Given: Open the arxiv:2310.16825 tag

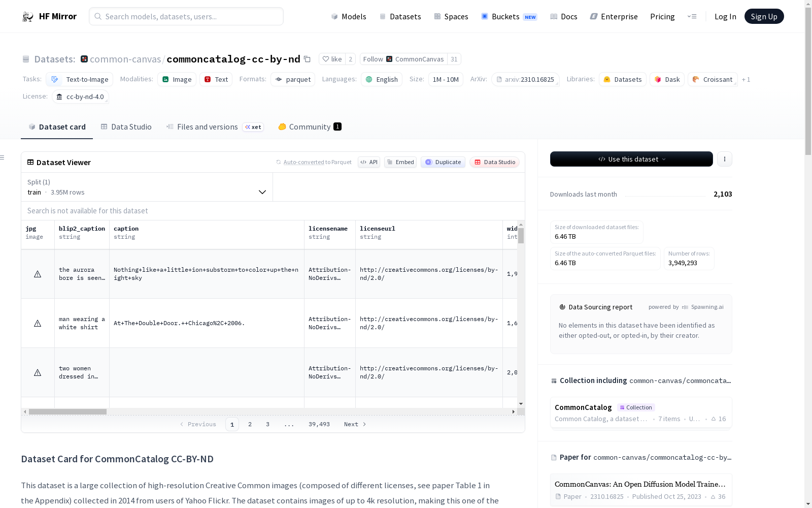Looking at the screenshot, I should [525, 79].
